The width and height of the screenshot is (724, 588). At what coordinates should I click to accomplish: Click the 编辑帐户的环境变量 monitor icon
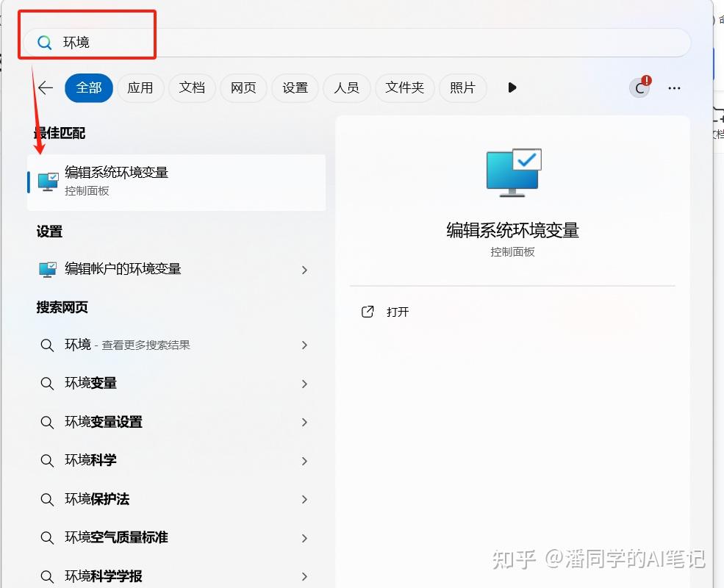[48, 270]
